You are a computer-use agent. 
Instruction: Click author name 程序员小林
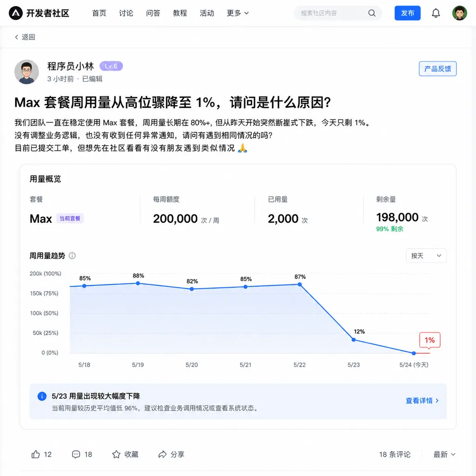click(71, 66)
